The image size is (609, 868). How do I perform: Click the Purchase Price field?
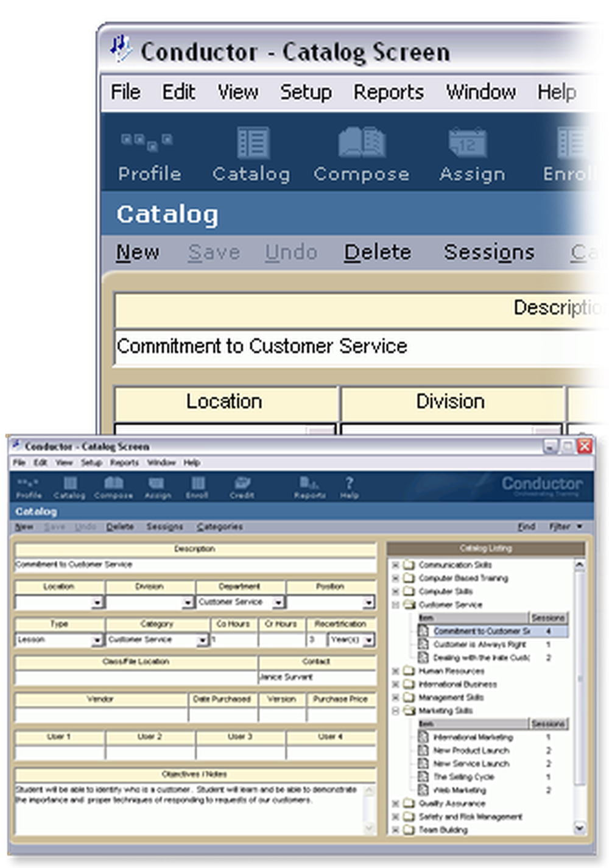tap(341, 715)
